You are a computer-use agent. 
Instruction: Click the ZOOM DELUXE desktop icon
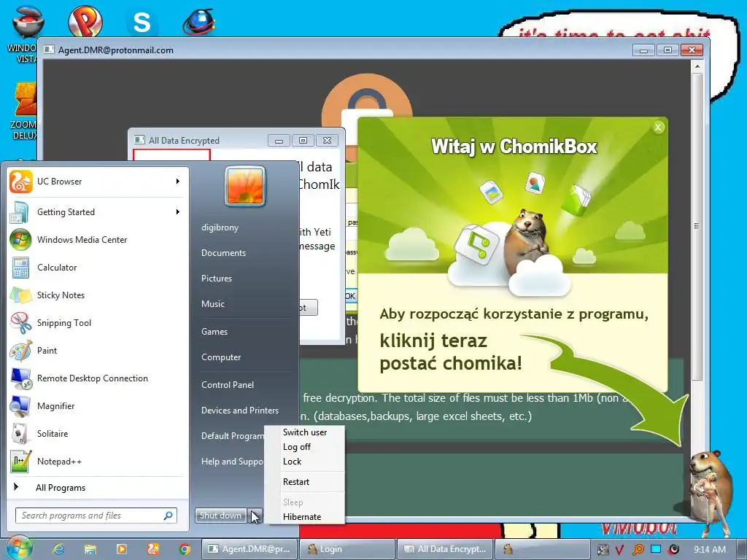[x=24, y=111]
